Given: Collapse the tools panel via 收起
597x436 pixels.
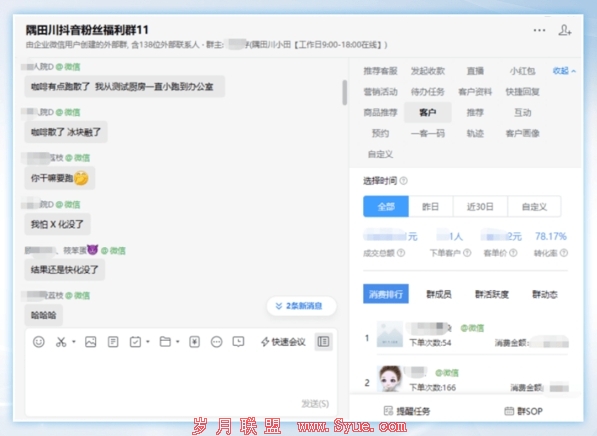Looking at the screenshot, I should 564,71.
